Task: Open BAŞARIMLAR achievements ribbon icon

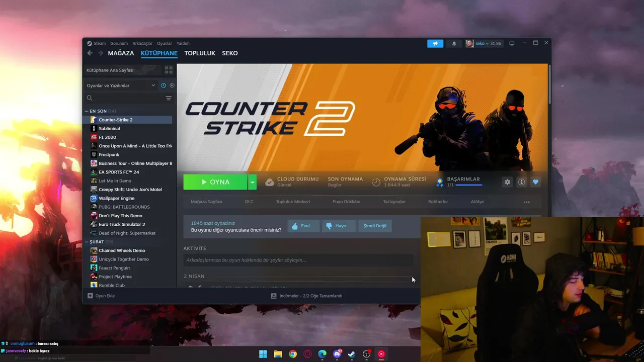Action: point(440,182)
